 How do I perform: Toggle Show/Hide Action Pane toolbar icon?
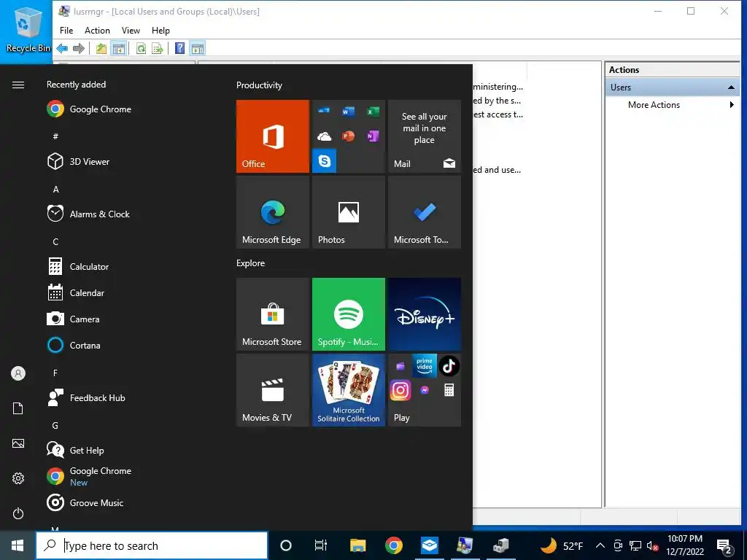pos(197,48)
